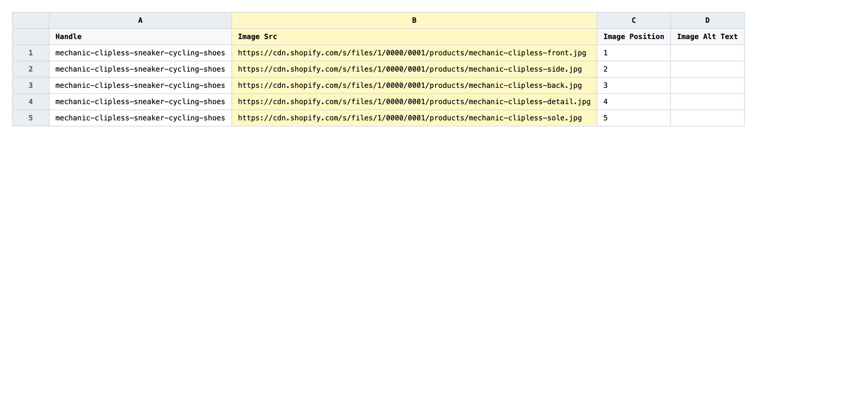Select column C header
The width and height of the screenshot is (868, 419).
(x=634, y=21)
